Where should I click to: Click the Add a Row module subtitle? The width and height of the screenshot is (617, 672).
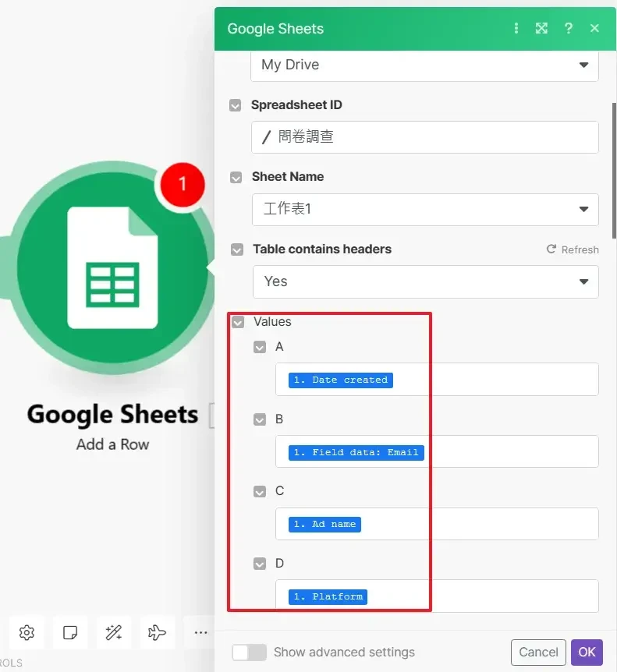pyautogui.click(x=113, y=444)
